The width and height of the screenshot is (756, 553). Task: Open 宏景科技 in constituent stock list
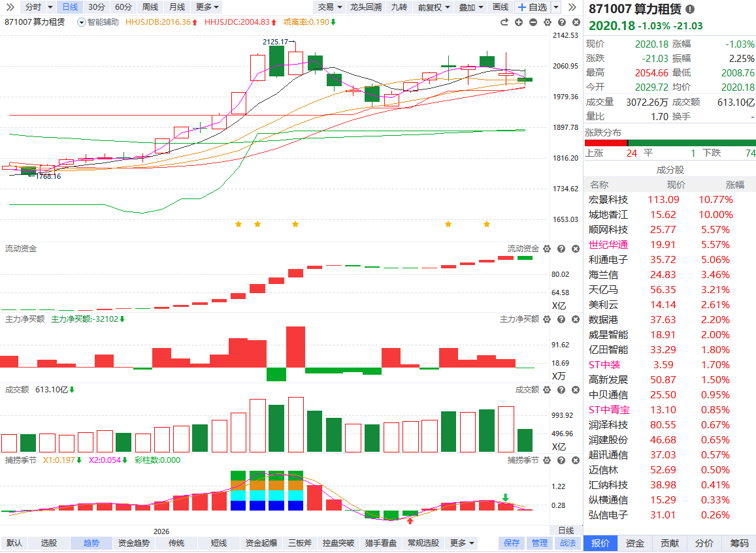(x=608, y=200)
